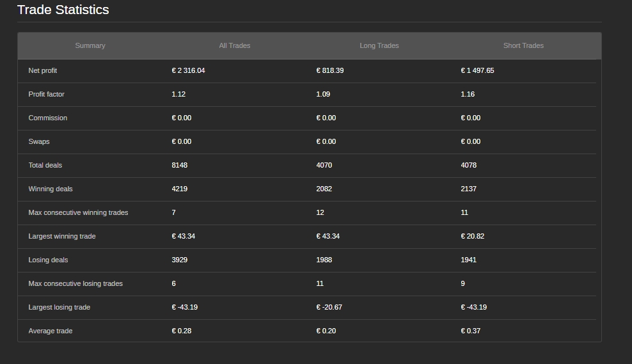Click the Summary column header

tap(90, 45)
